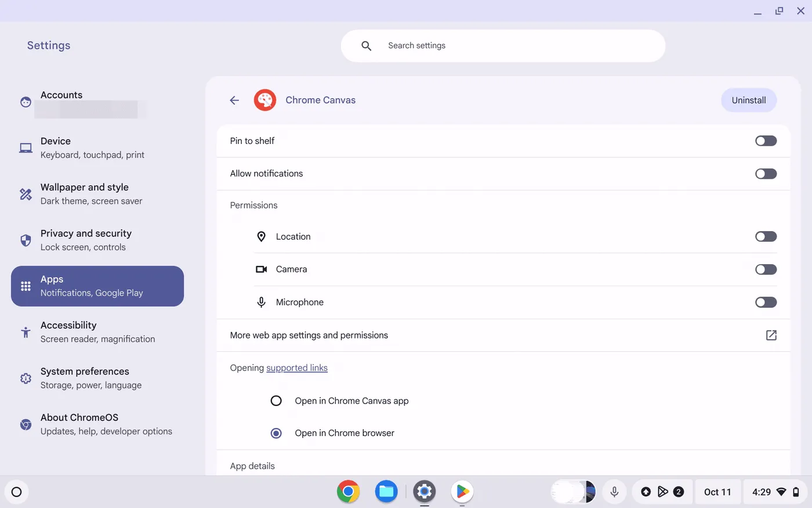Open Wallpaper and style section
The width and height of the screenshot is (812, 508).
coord(97,194)
